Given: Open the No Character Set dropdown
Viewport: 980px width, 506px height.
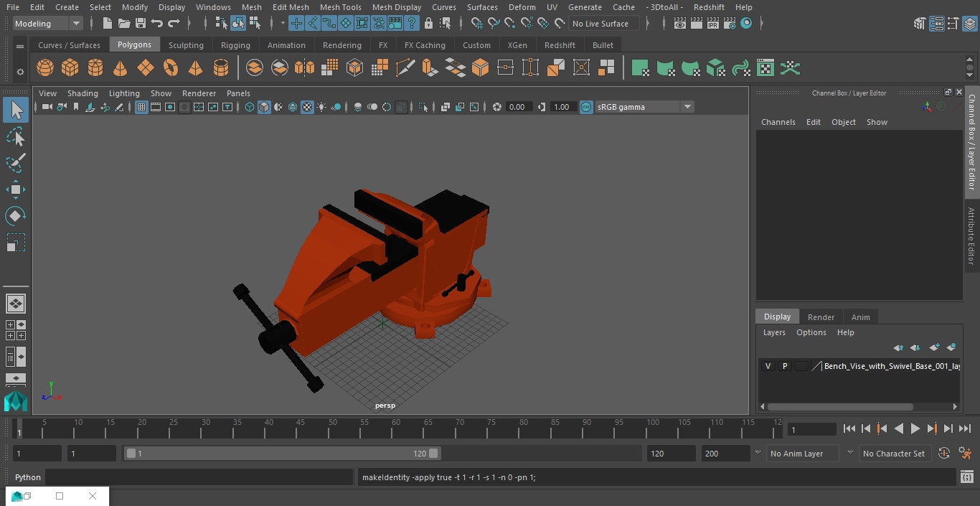Looking at the screenshot, I should point(895,454).
